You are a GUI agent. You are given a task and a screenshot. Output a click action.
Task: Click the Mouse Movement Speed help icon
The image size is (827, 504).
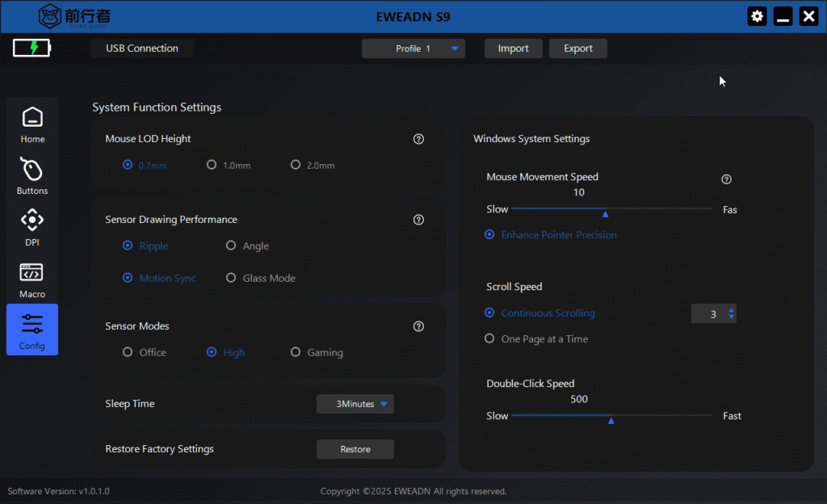click(x=726, y=179)
